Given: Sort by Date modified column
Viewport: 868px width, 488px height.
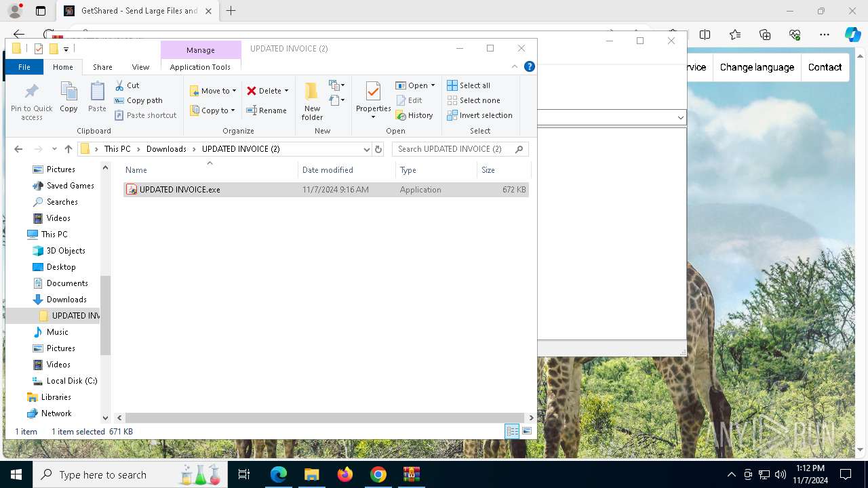Looking at the screenshot, I should point(347,170).
